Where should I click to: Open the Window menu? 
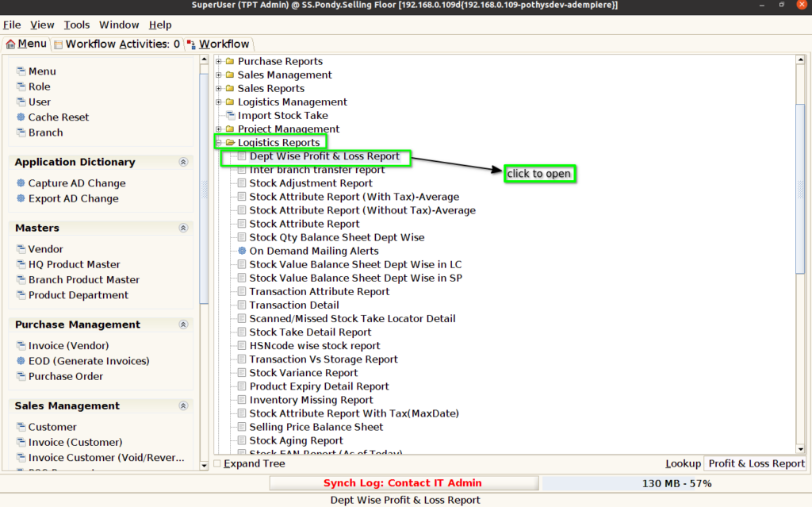[119, 25]
